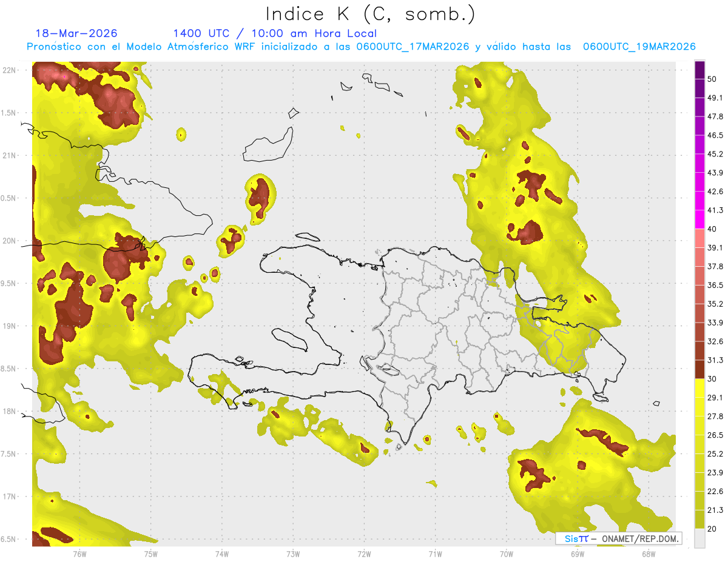Screen dimensions: 728x562
Task: Click the "42.6" color bar label
Action: pyautogui.click(x=715, y=192)
